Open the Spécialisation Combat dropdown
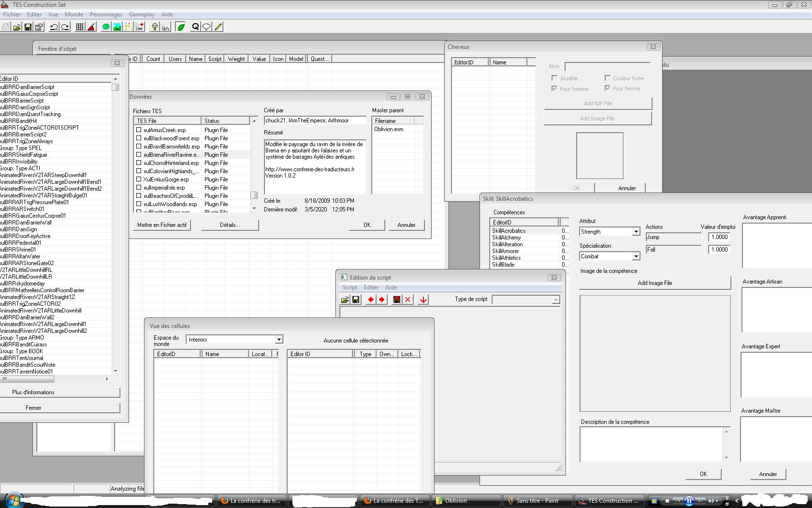The height and width of the screenshot is (508, 812). (x=636, y=256)
